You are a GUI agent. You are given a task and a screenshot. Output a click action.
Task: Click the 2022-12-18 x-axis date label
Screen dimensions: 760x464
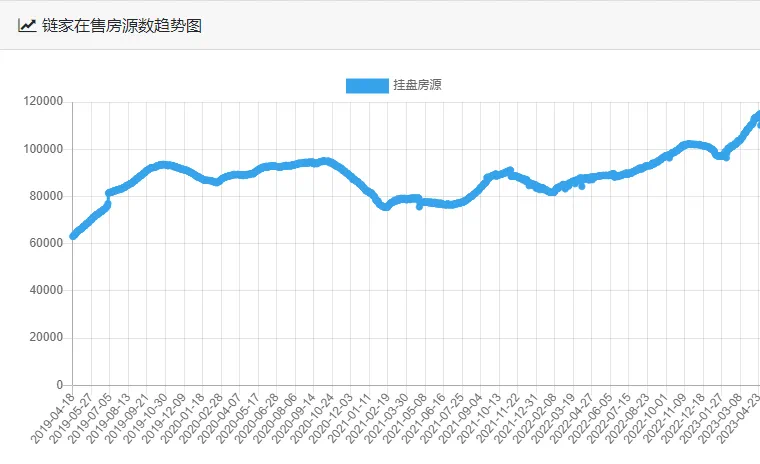click(683, 418)
